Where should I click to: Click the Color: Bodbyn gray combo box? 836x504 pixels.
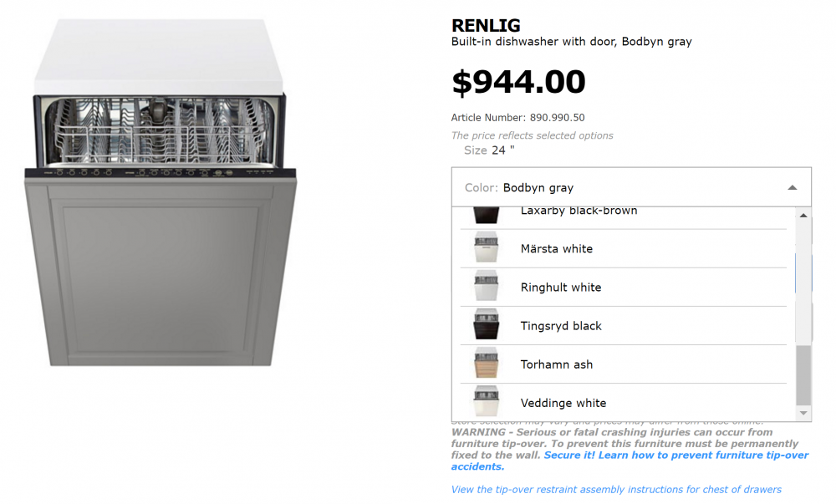pyautogui.click(x=631, y=187)
